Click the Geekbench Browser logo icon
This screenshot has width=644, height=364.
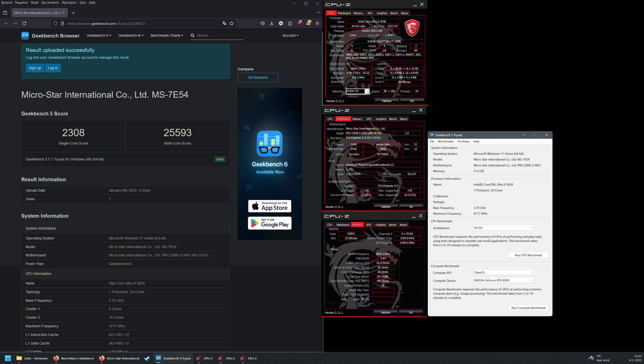click(25, 36)
